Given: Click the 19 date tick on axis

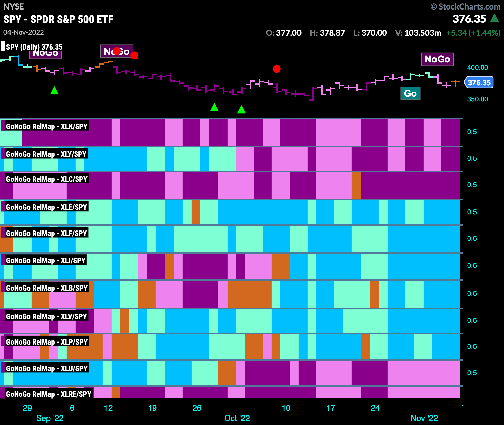Looking at the screenshot, I should 153,408.
